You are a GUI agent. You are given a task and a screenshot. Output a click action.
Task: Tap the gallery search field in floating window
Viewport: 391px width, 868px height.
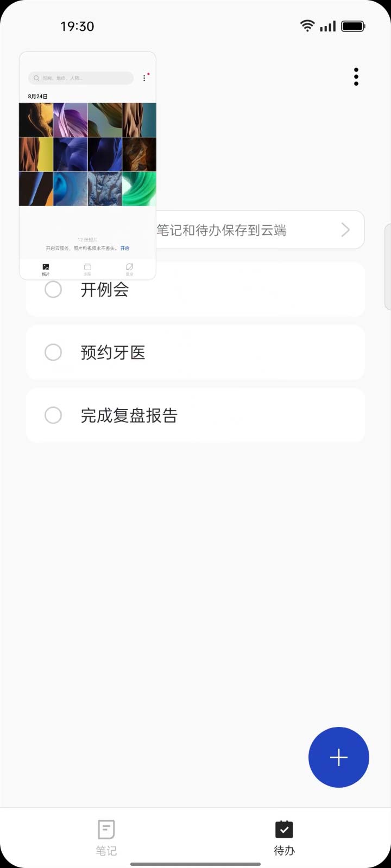click(81, 78)
